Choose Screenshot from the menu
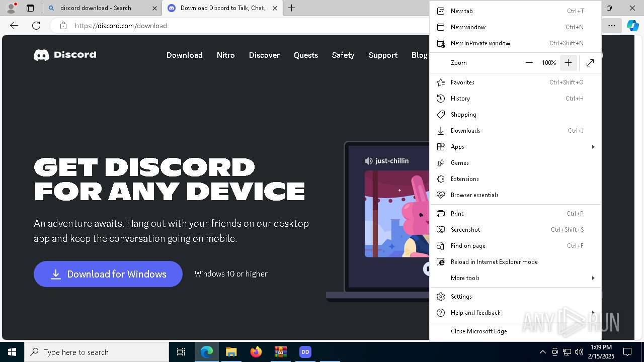Viewport: 644px width, 362px height. pos(515,230)
